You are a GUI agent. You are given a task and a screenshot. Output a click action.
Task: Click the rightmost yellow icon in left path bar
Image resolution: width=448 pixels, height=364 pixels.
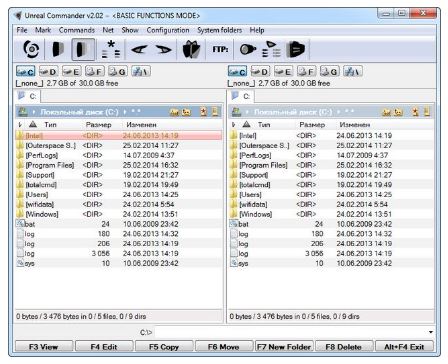tap(216, 112)
